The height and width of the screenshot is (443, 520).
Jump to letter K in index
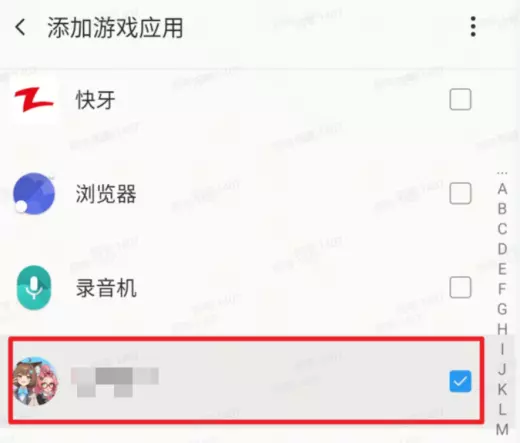(502, 389)
